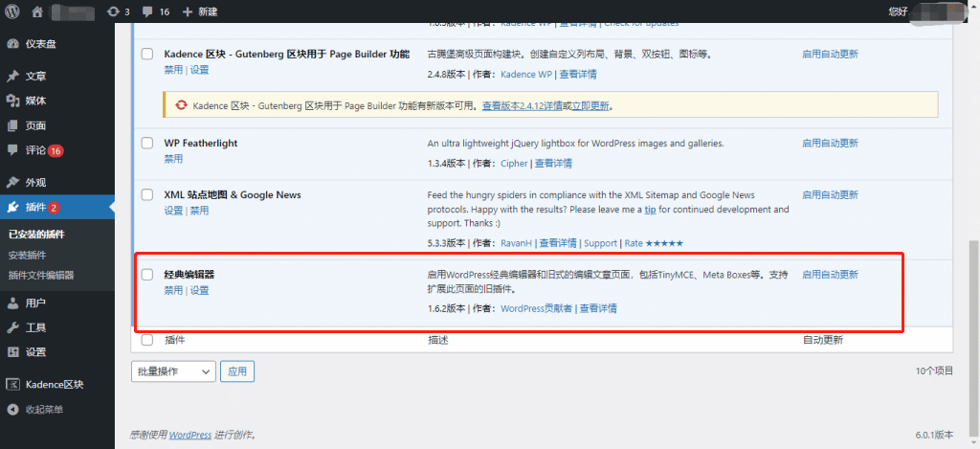The image size is (980, 449).
Task: Click 6.0.1版本 version text
Action: [935, 435]
